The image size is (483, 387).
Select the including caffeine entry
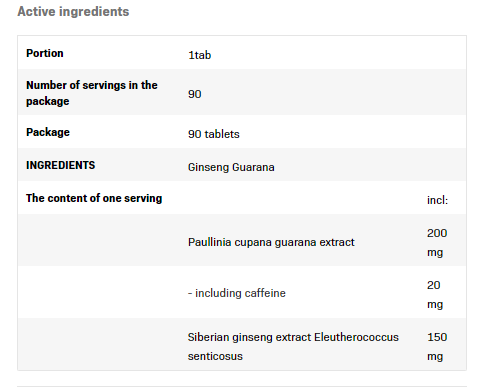point(237,293)
